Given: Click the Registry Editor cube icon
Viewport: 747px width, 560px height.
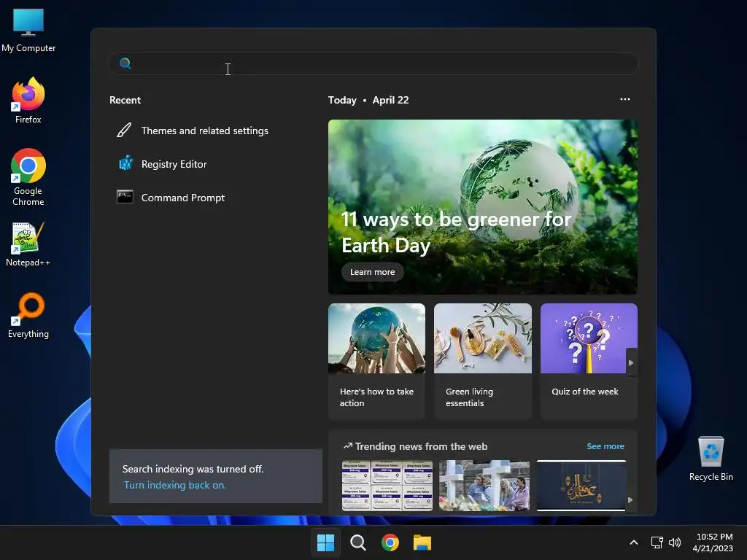Looking at the screenshot, I should (x=125, y=163).
